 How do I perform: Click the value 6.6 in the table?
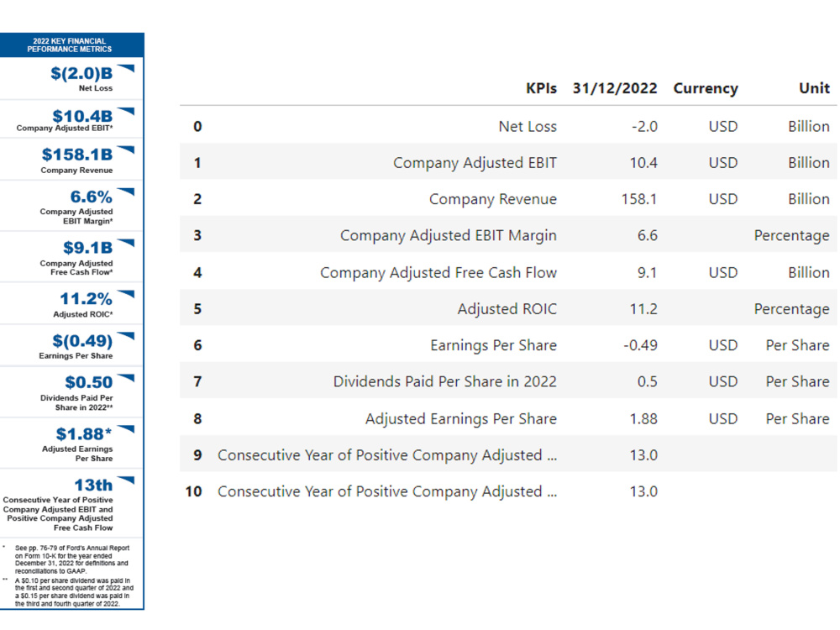[x=647, y=236]
